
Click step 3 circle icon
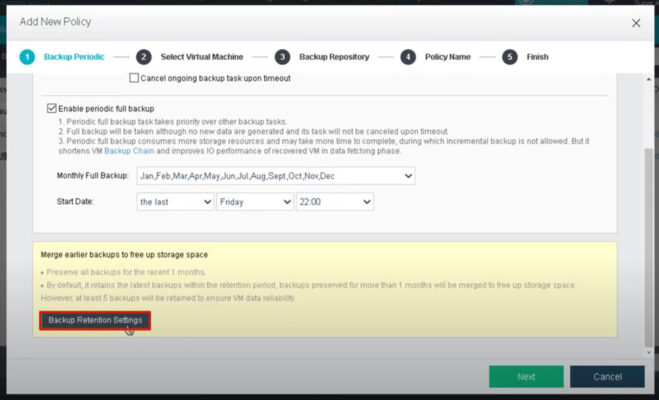(282, 57)
